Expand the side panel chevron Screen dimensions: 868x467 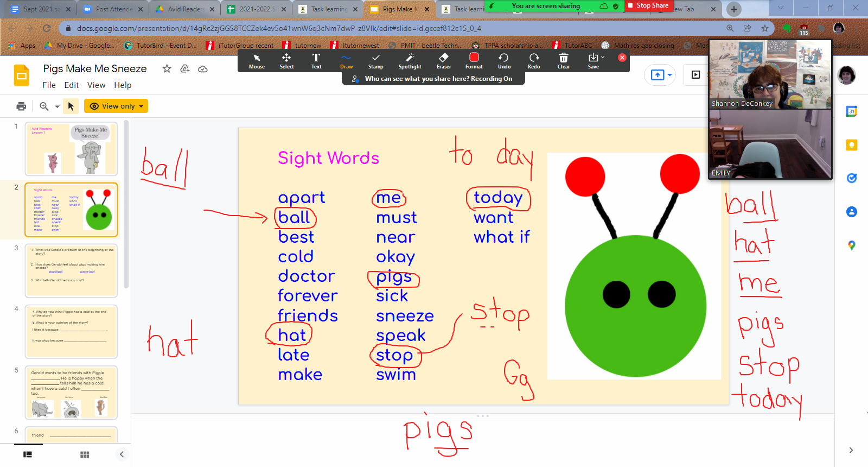click(x=851, y=450)
